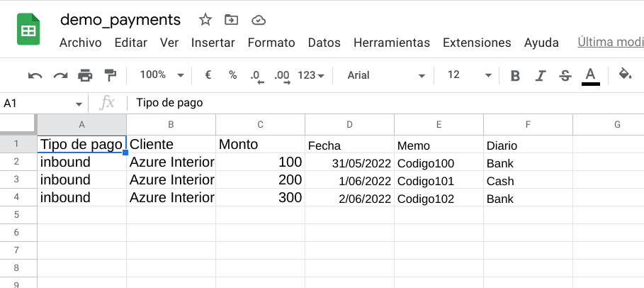Open the 100% zoom dropdown
The width and height of the screenshot is (644, 288).
(x=162, y=75)
